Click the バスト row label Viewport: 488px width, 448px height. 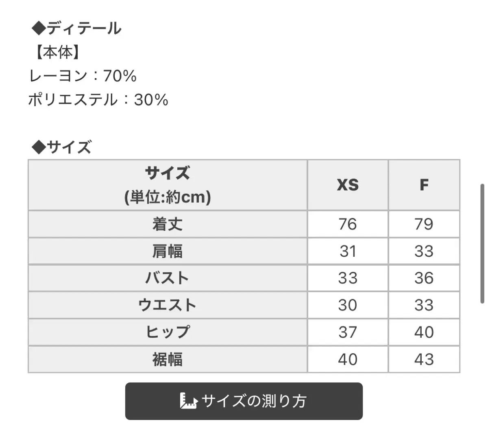pyautogui.click(x=168, y=278)
